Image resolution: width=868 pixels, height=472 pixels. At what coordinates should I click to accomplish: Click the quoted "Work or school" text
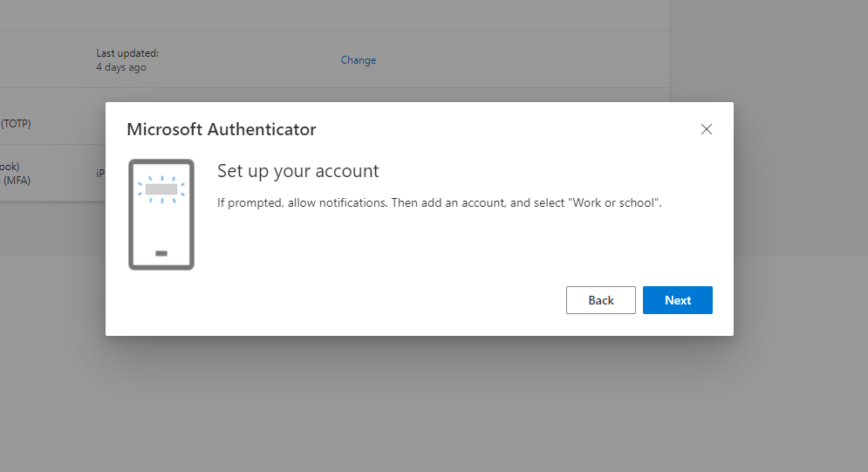tap(614, 202)
